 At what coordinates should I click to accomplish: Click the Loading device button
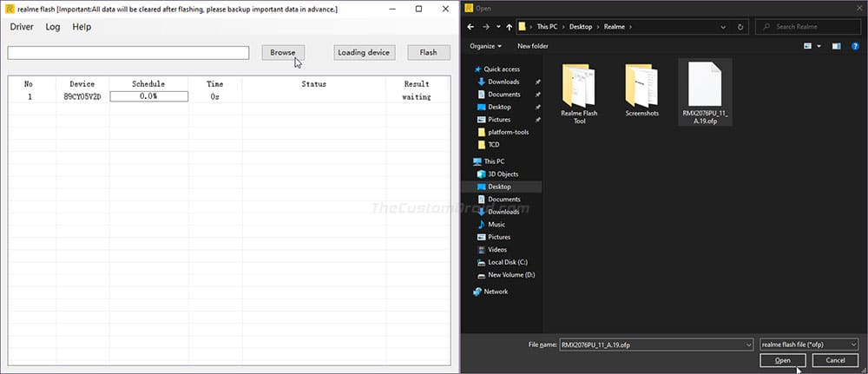pyautogui.click(x=365, y=52)
